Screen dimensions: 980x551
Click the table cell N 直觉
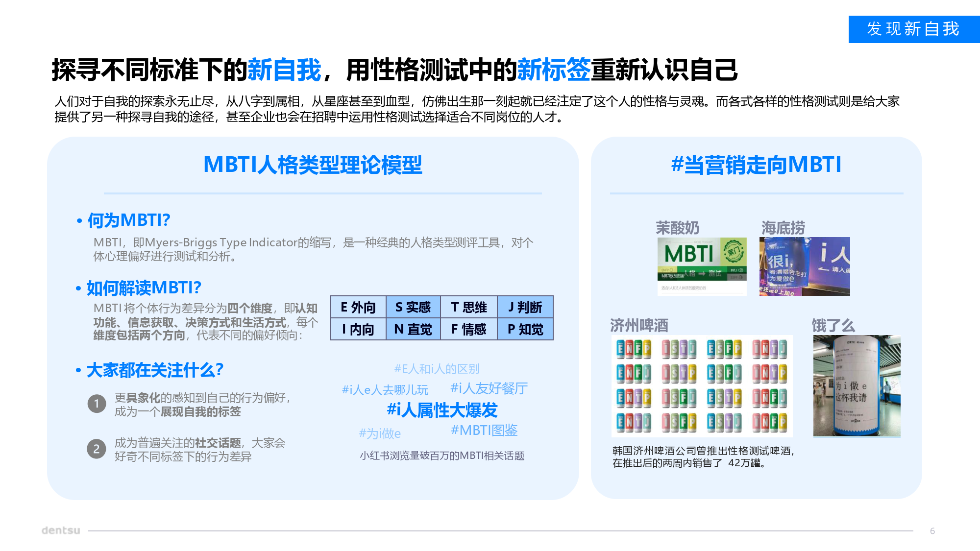coord(413,329)
